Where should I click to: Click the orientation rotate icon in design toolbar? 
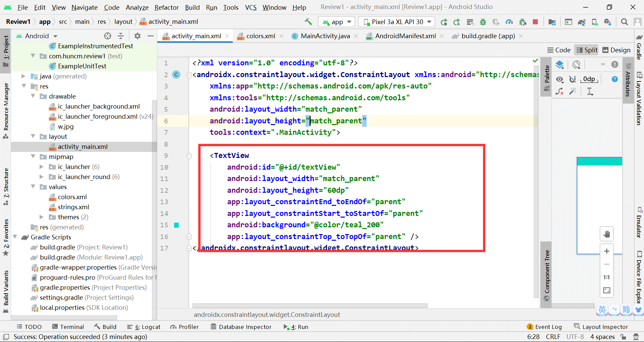tap(576, 64)
